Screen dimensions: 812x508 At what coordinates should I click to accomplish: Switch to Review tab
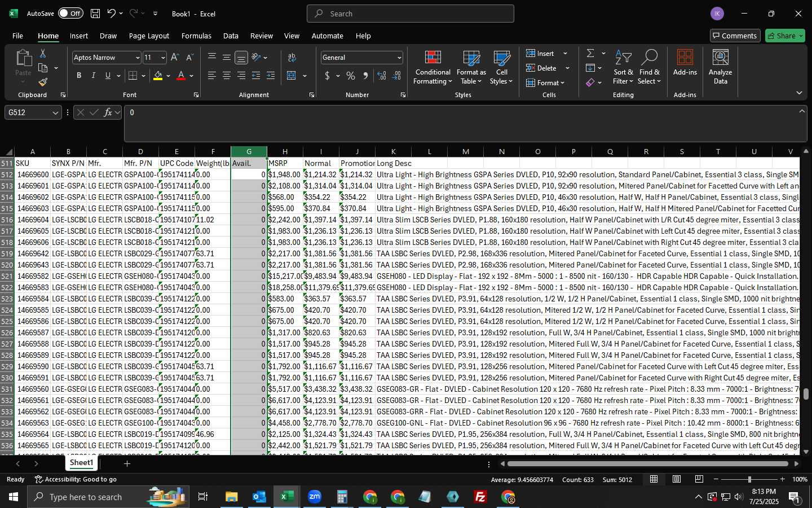click(x=262, y=36)
